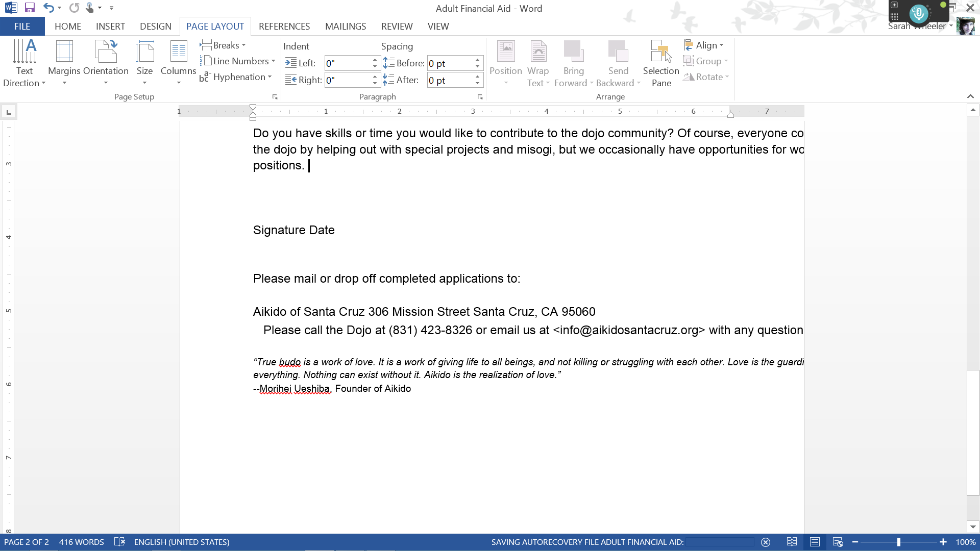Open the Columns layout tool
The width and height of the screenshot is (980, 551).
point(178,62)
